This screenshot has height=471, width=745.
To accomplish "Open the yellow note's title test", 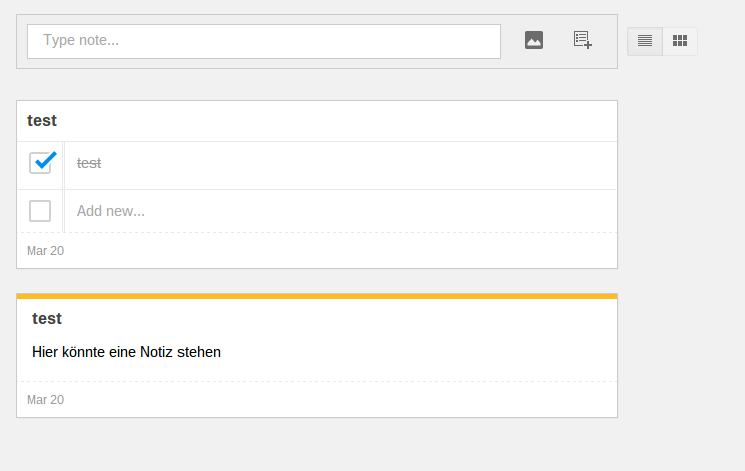I will coord(47,318).
